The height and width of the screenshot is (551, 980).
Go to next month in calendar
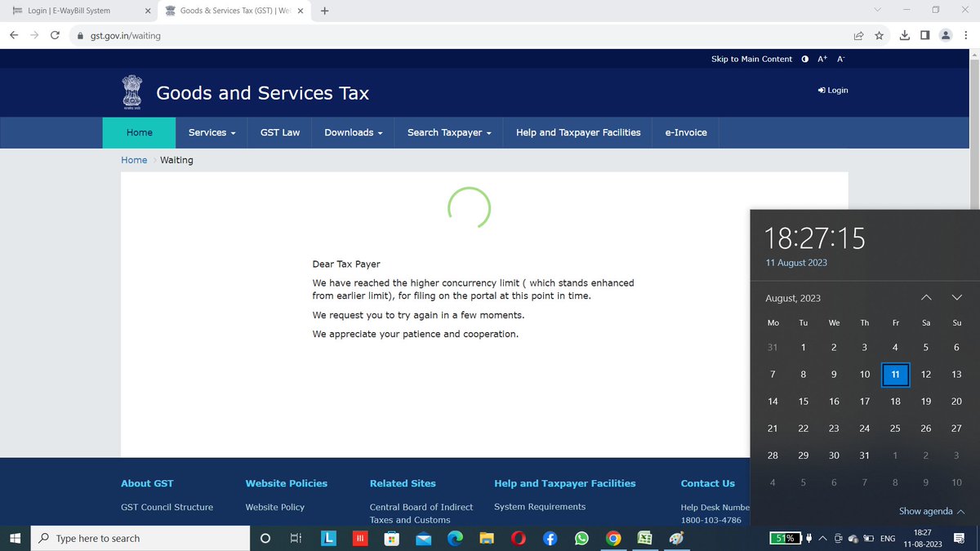(957, 297)
